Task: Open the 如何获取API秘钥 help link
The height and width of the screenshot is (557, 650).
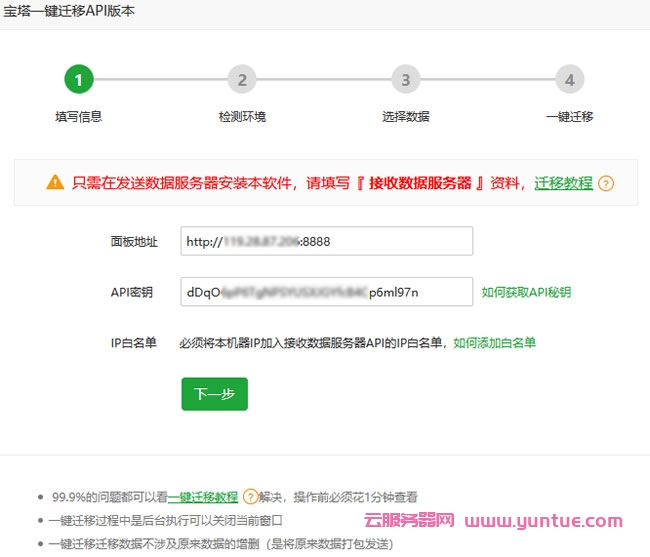Action: 526,293
